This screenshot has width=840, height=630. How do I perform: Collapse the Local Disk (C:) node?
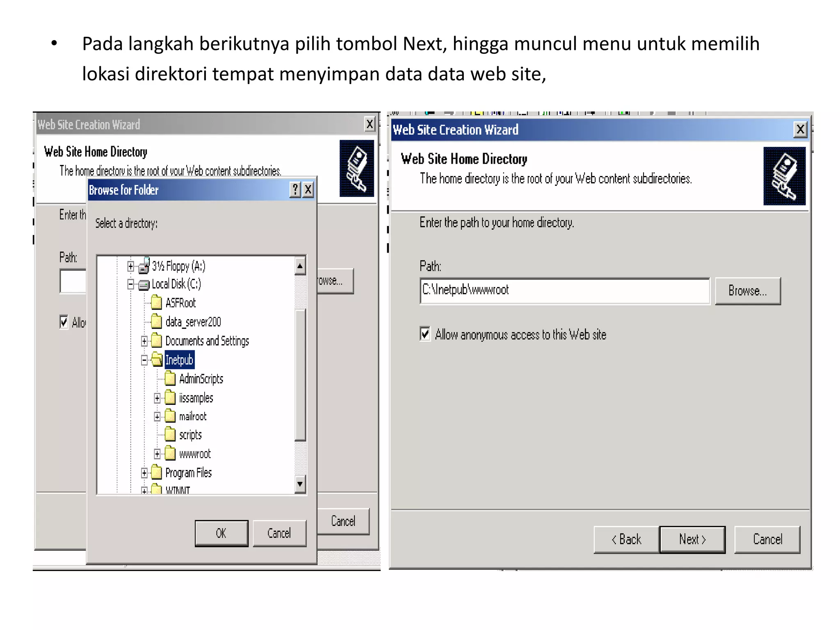click(130, 284)
